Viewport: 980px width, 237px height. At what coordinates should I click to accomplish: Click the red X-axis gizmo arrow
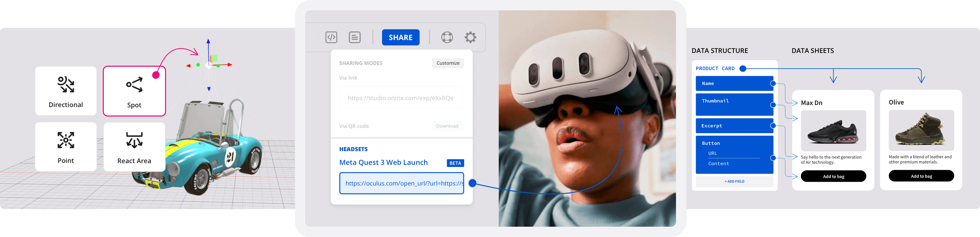click(230, 65)
